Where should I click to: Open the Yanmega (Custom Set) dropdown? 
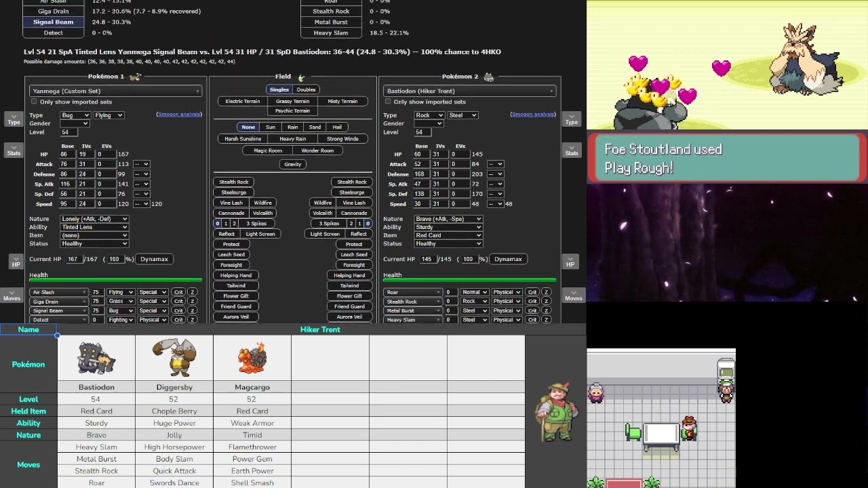coord(115,91)
